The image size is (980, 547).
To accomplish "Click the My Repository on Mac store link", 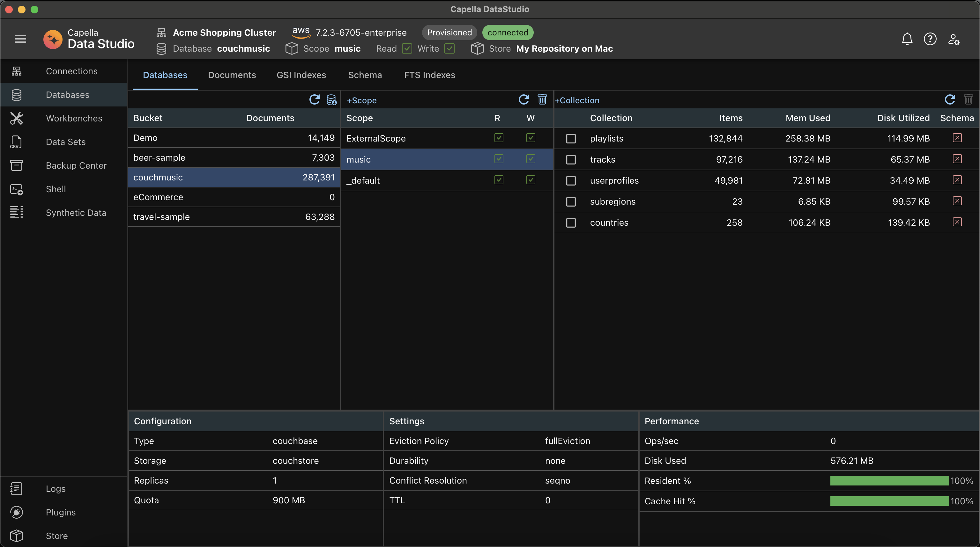I will click(x=564, y=49).
